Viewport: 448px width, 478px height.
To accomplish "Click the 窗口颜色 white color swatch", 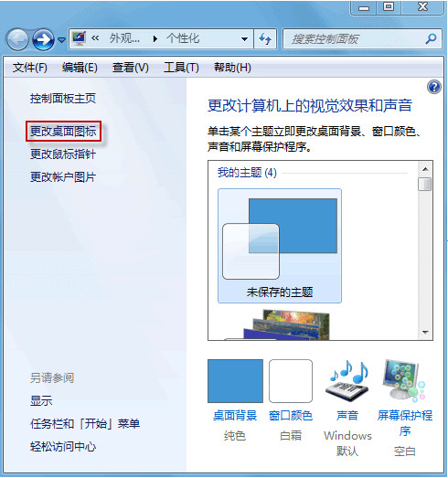I will coord(291,381).
